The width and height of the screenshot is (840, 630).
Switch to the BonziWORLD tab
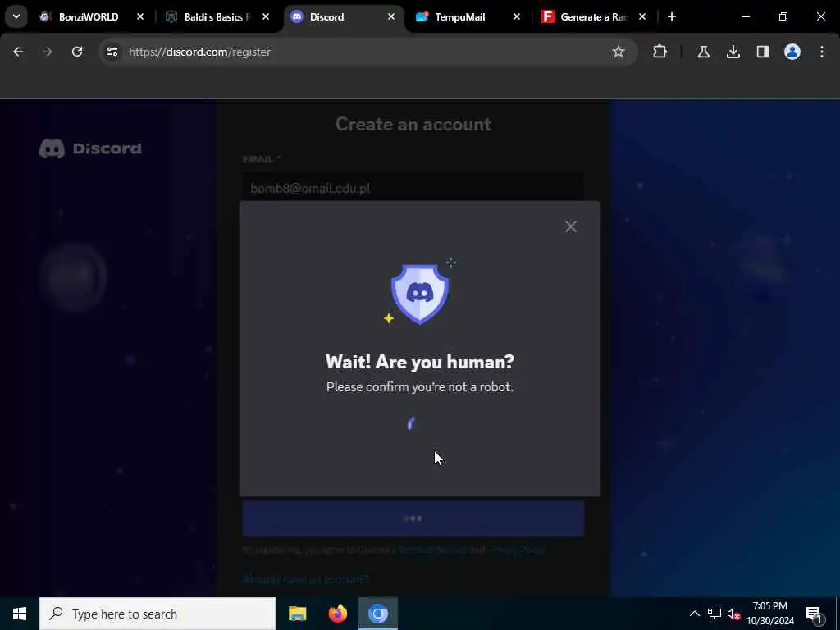coord(89,17)
